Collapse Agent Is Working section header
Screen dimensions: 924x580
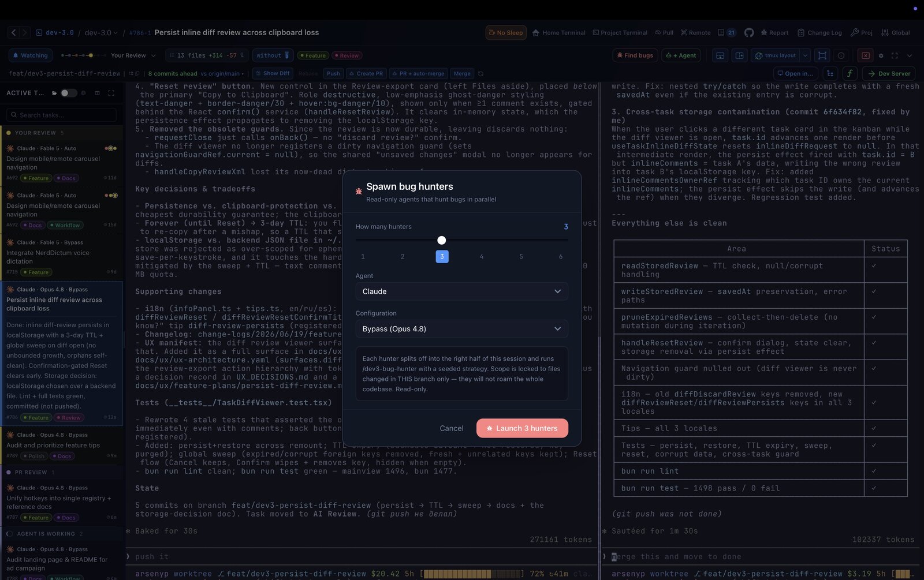62,534
